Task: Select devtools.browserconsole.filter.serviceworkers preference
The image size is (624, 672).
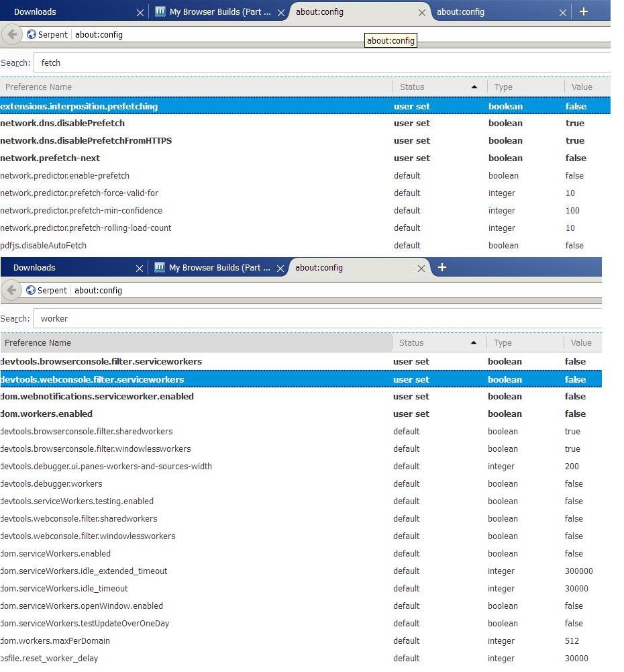Action: coord(301,362)
